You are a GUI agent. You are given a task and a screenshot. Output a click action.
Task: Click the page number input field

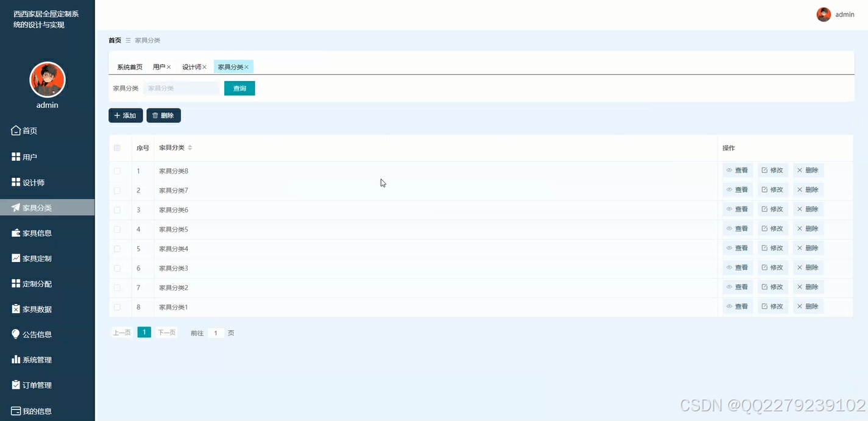pos(215,333)
